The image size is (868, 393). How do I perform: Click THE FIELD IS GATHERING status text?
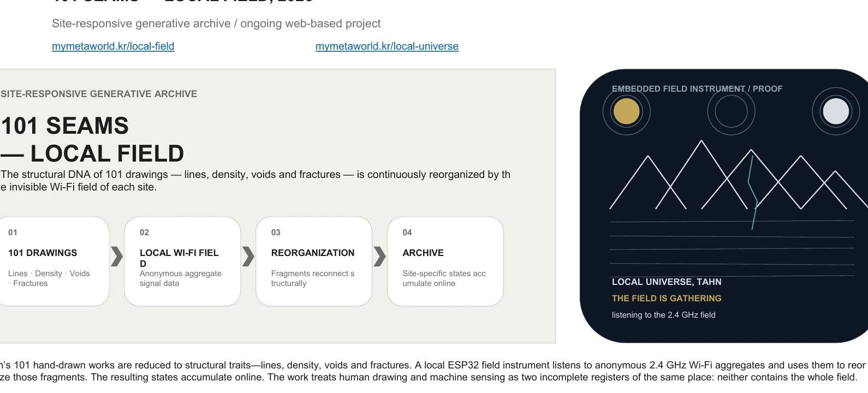pyautogui.click(x=667, y=299)
